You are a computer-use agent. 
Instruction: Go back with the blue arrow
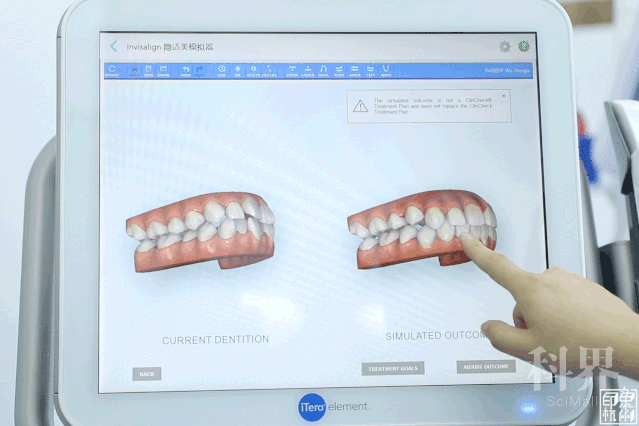113,46
